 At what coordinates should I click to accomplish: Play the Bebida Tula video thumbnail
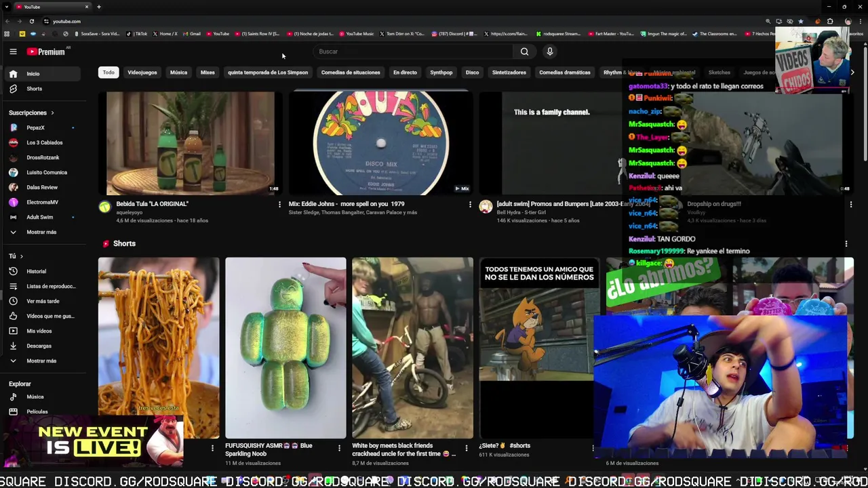click(190, 143)
